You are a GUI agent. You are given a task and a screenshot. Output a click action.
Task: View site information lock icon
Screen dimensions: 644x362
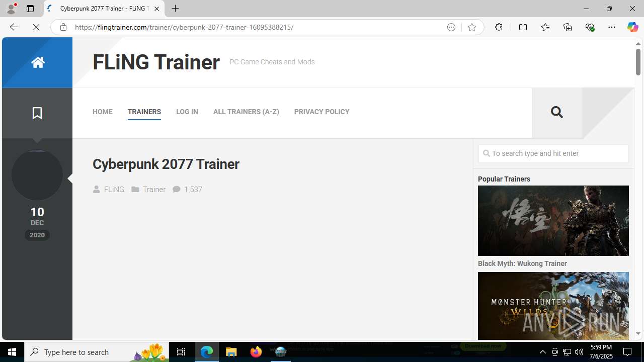63,27
